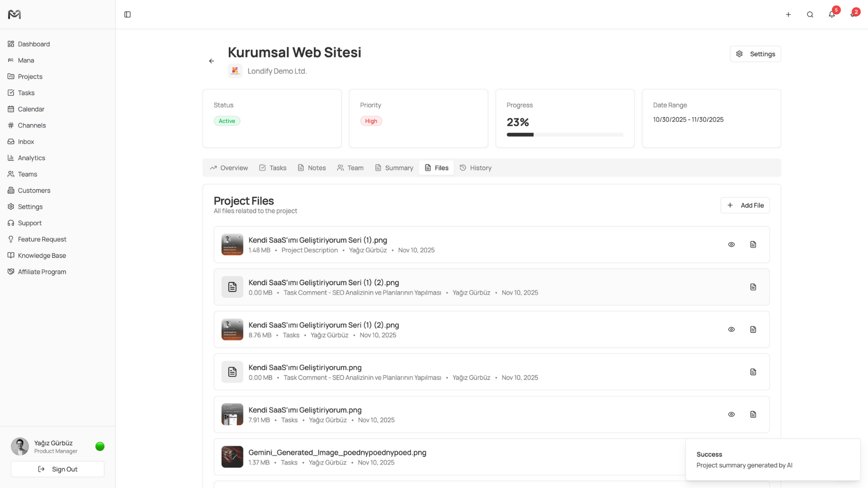
Task: Preview the 7.91 MB file via eye icon
Action: coord(731,414)
